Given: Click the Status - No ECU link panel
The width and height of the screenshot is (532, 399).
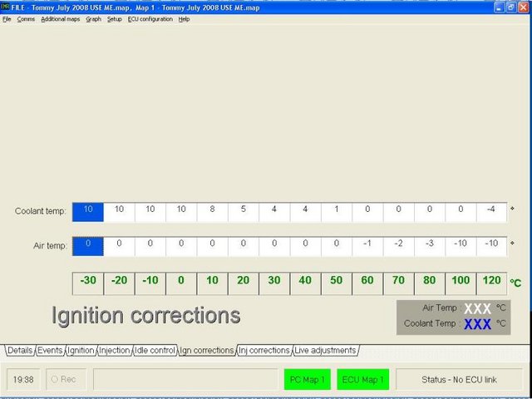Looking at the screenshot, I should pyautogui.click(x=459, y=379).
